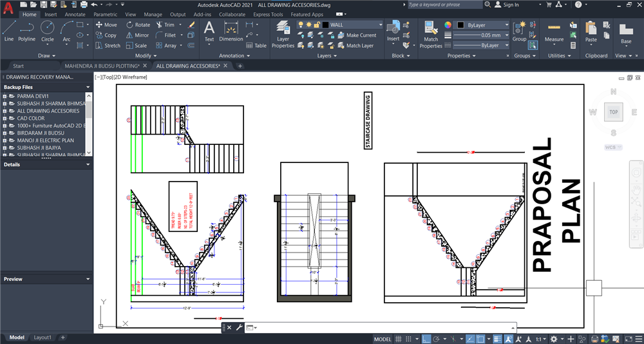
Task: Expand the PARMA DEVI1 backup file node
Action: click(x=5, y=96)
